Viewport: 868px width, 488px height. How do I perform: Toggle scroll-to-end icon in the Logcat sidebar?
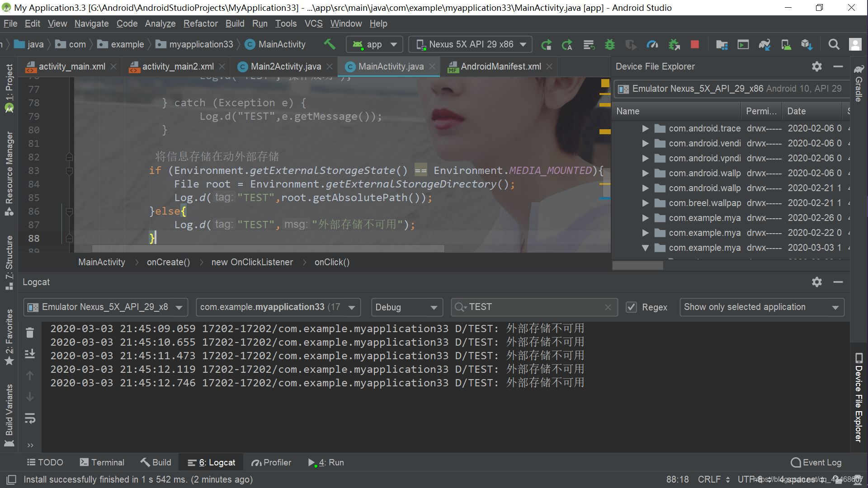pos(30,354)
